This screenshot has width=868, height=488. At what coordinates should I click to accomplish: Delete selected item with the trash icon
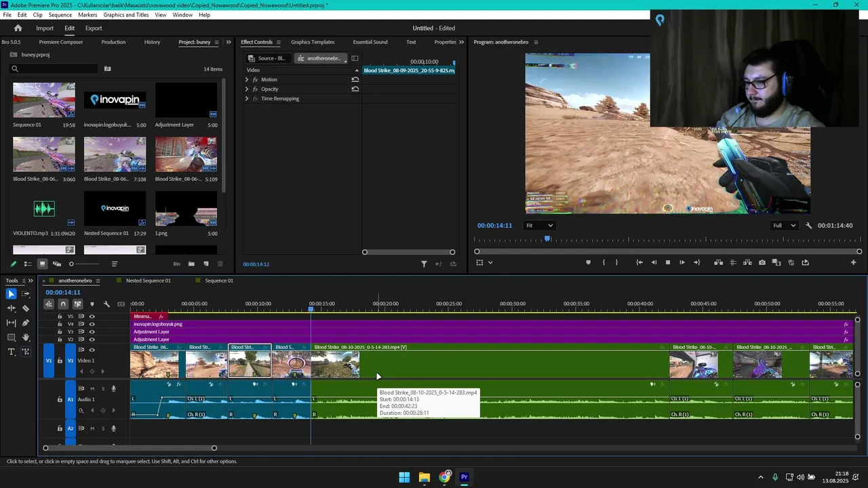pos(220,264)
